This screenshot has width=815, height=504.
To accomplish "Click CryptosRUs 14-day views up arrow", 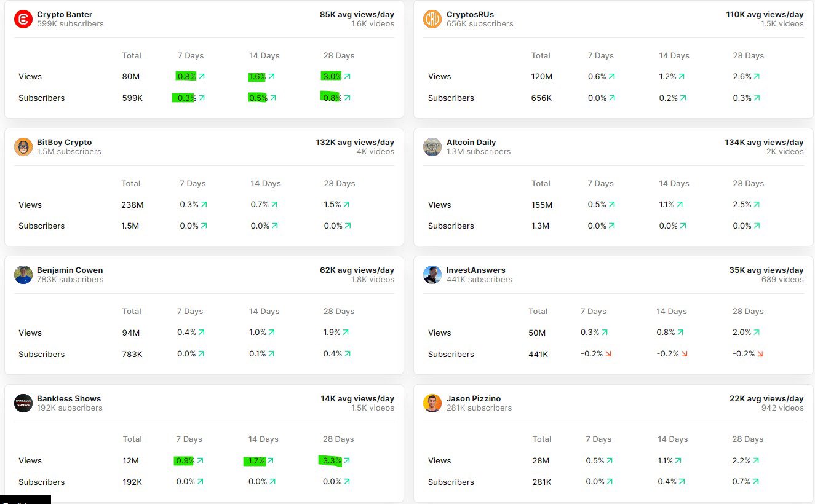I will pos(682,77).
